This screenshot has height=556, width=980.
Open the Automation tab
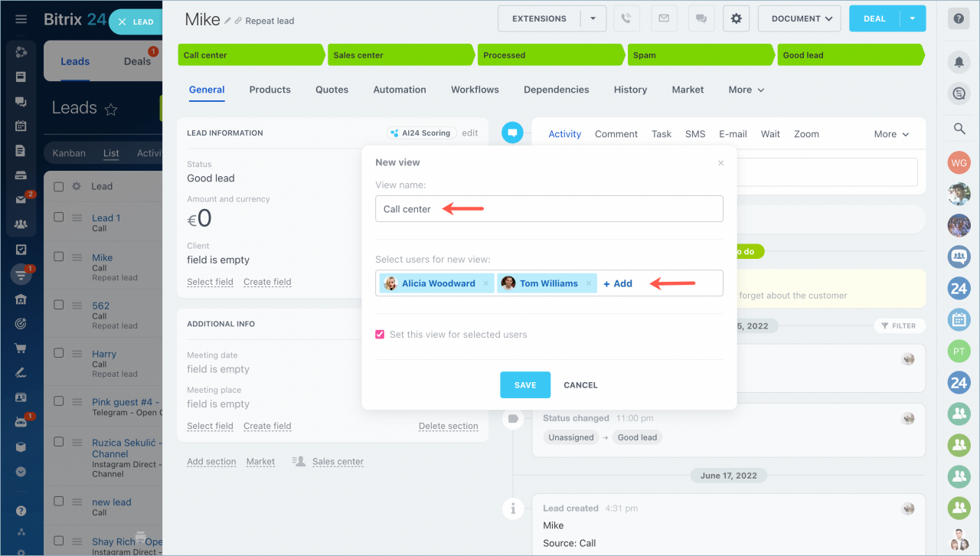click(400, 90)
